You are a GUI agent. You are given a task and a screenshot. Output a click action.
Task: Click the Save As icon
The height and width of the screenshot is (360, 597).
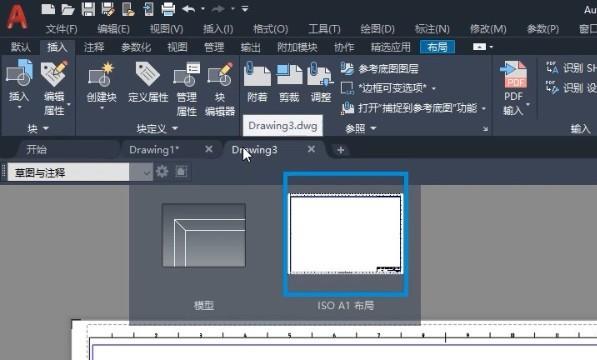108,9
